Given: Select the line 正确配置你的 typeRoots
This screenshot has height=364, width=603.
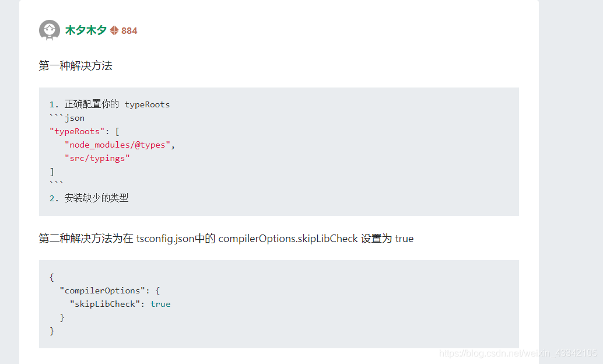Looking at the screenshot, I should (x=117, y=104).
